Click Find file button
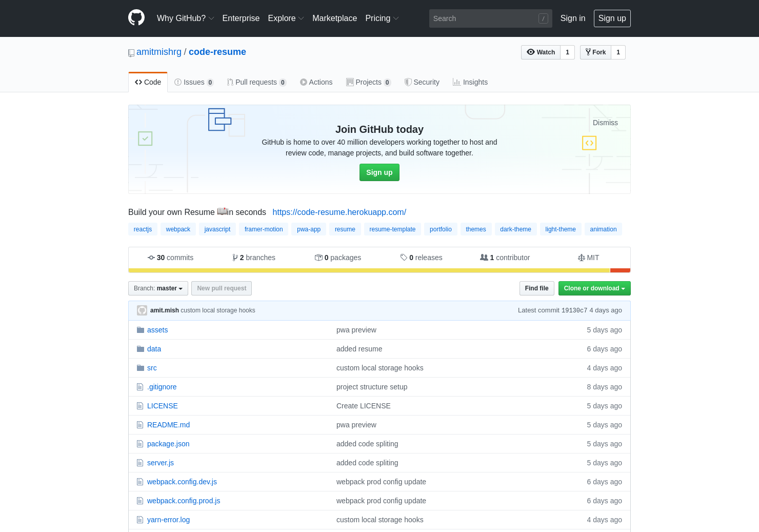This screenshot has height=532, width=759. (x=536, y=288)
